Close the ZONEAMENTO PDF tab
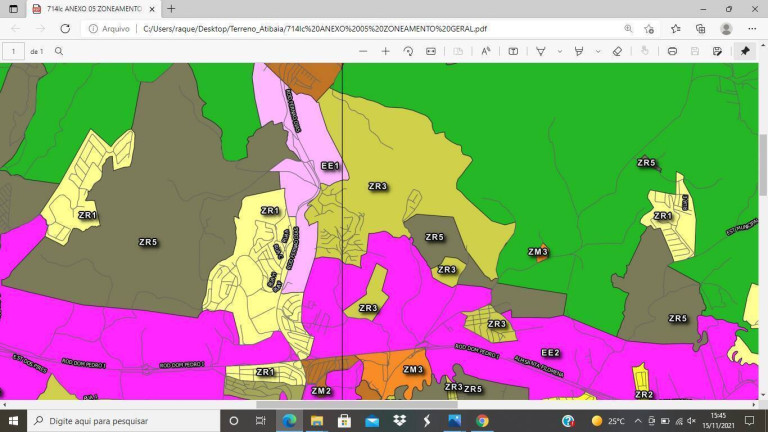This screenshot has width=768, height=432. pos(152,9)
